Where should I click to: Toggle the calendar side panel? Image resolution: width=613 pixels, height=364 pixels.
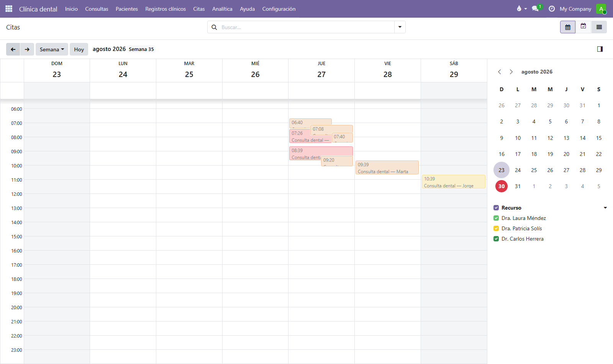(x=600, y=49)
